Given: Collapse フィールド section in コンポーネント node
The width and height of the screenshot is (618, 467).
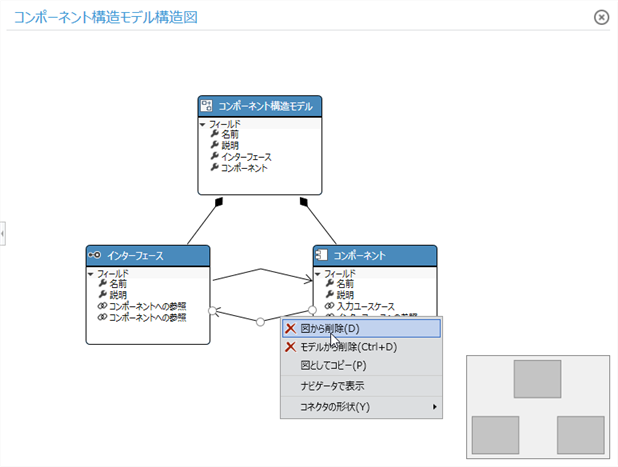Looking at the screenshot, I should [318, 273].
